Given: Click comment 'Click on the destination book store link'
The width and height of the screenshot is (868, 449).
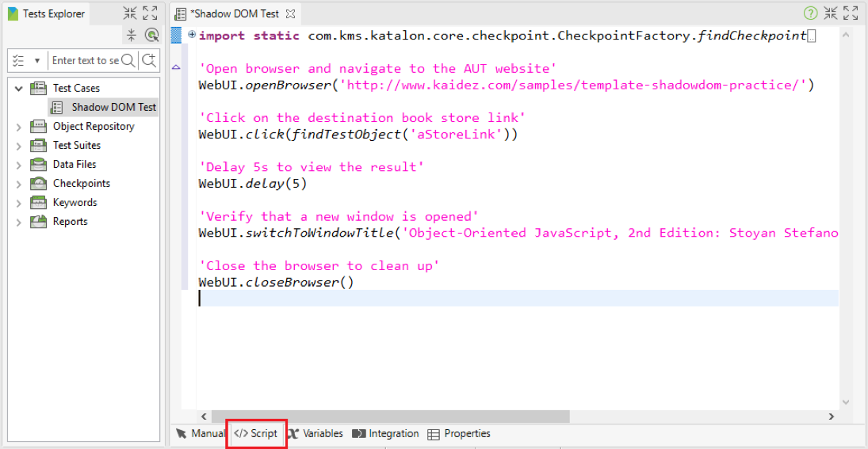Looking at the screenshot, I should coord(361,118).
